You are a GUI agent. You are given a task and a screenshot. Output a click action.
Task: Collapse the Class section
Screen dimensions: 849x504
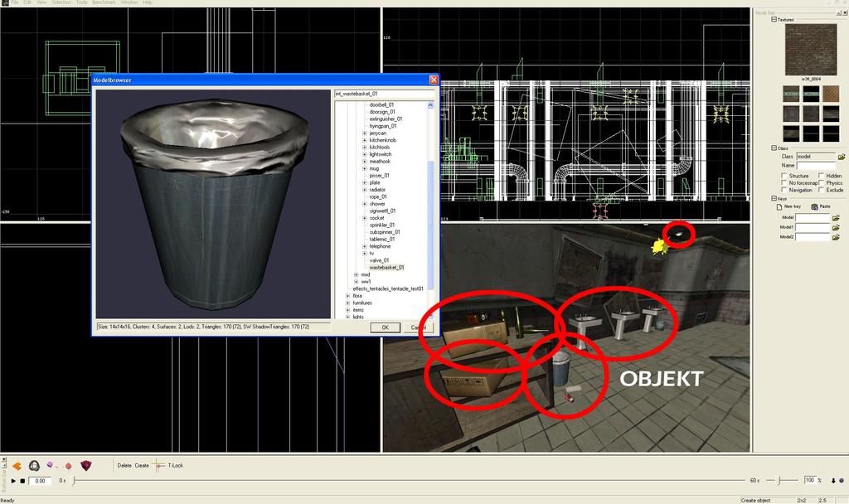coord(774,148)
